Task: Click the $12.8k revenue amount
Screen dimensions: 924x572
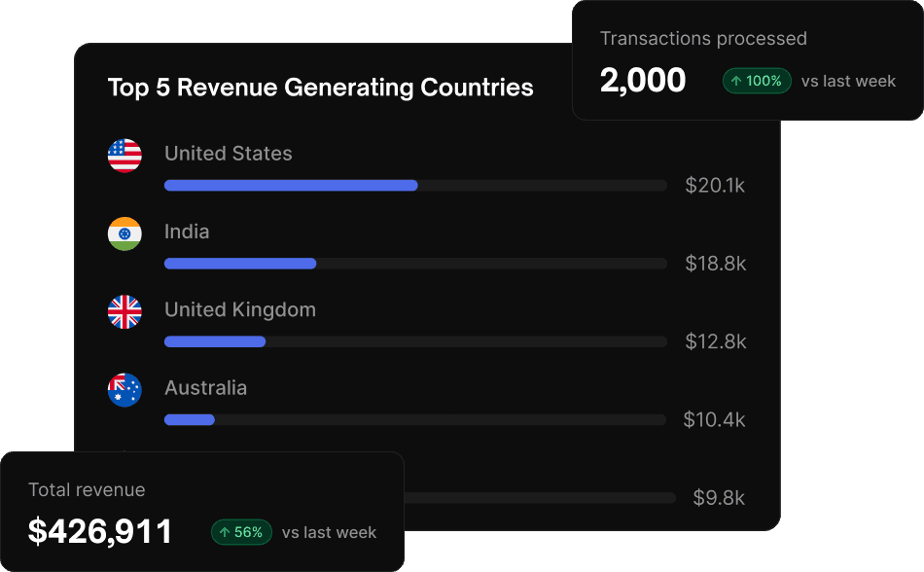Action: click(716, 341)
